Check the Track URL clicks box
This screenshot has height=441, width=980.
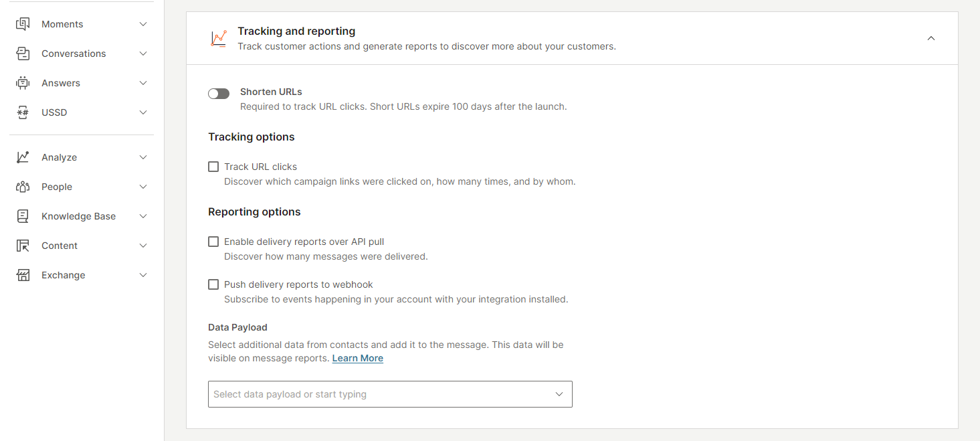[213, 167]
